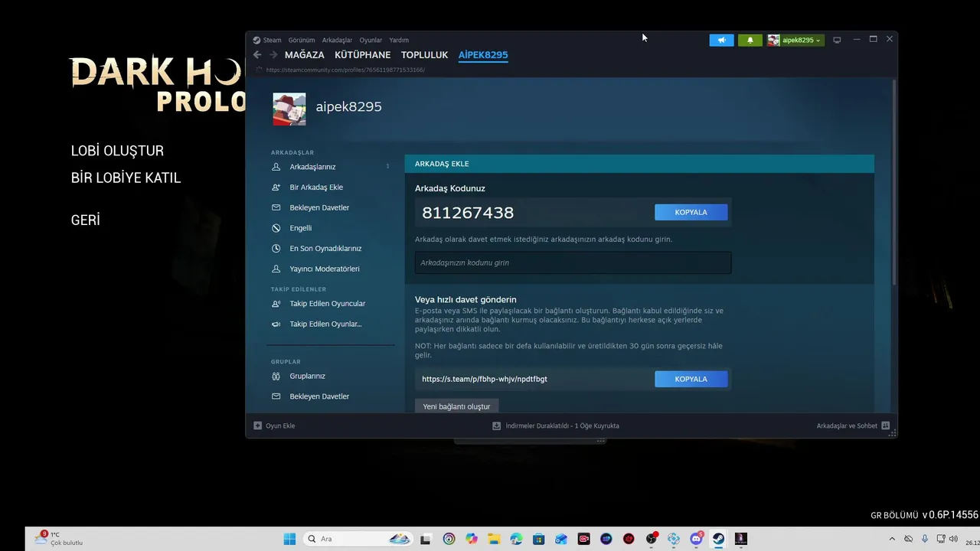This screenshot has height=551, width=980.
Task: Open File Explorer from the taskbar
Action: click(x=493, y=539)
